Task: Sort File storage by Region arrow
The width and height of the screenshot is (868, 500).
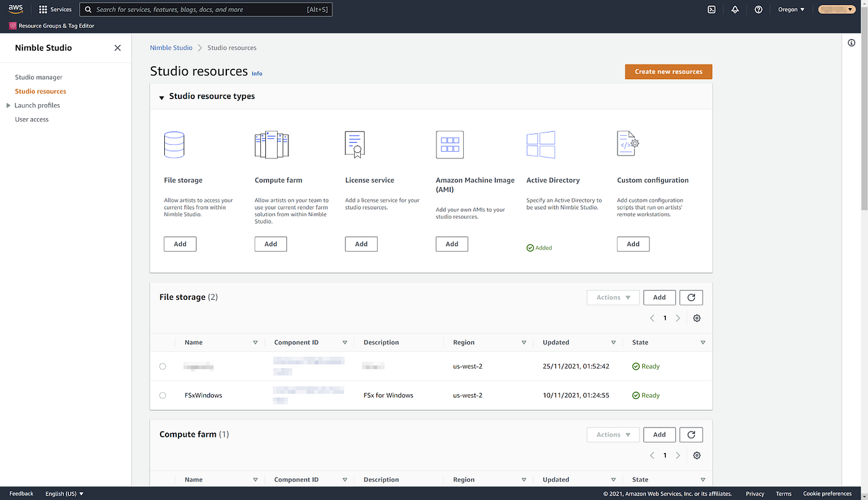Action: [524, 343]
